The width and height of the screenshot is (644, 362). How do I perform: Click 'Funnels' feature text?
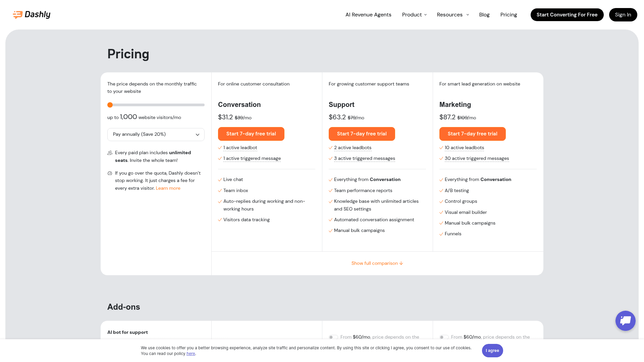point(453,234)
